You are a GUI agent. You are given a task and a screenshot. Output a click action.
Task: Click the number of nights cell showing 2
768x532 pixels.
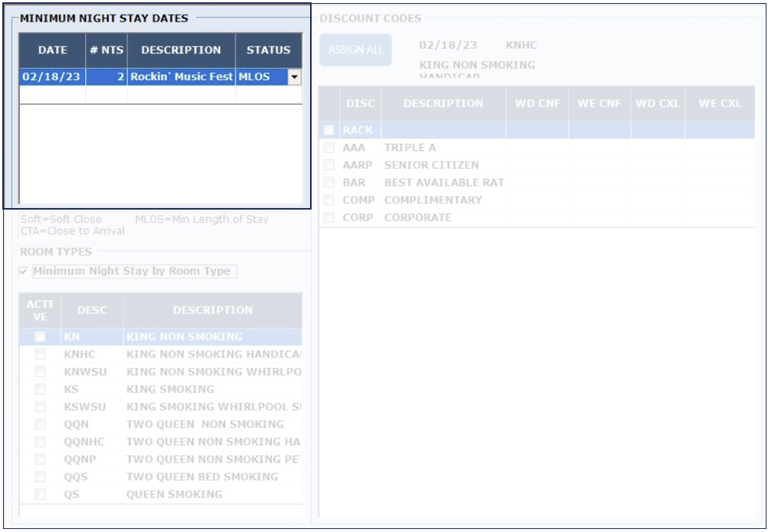click(106, 77)
